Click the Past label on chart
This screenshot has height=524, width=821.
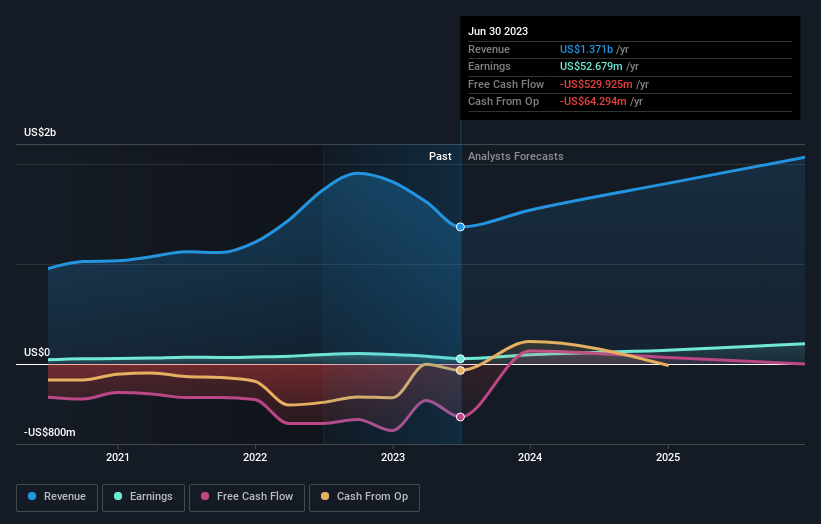pyautogui.click(x=440, y=156)
